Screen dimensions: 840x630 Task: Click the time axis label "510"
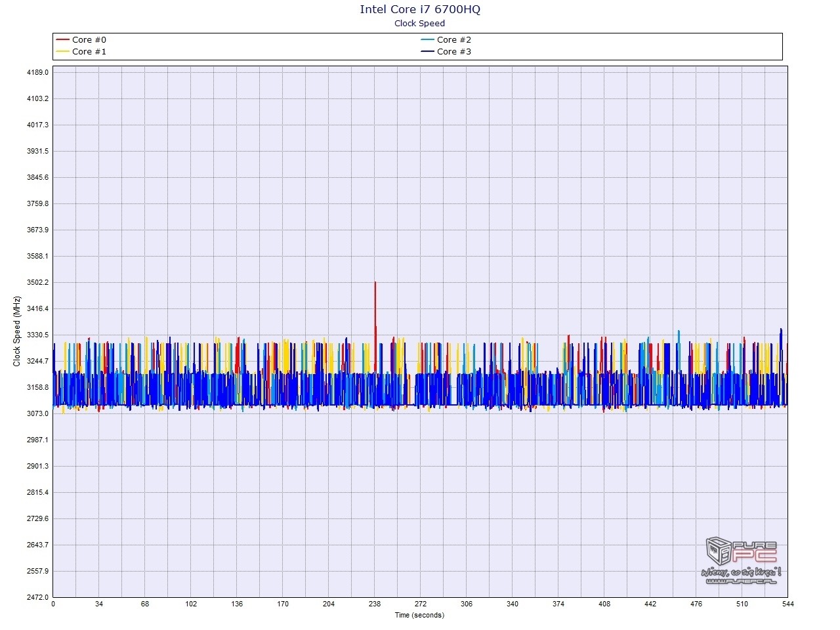point(742,604)
